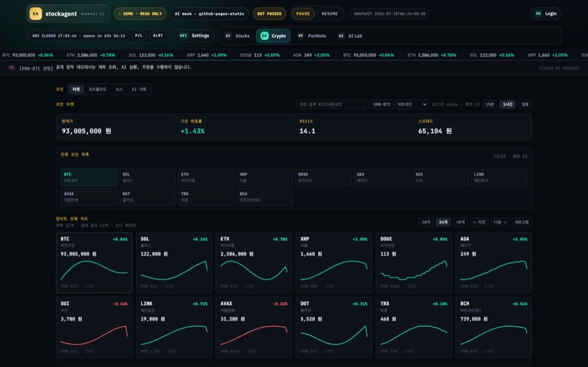Select the 1시간 interval
The image size is (588, 367).
[508, 104]
